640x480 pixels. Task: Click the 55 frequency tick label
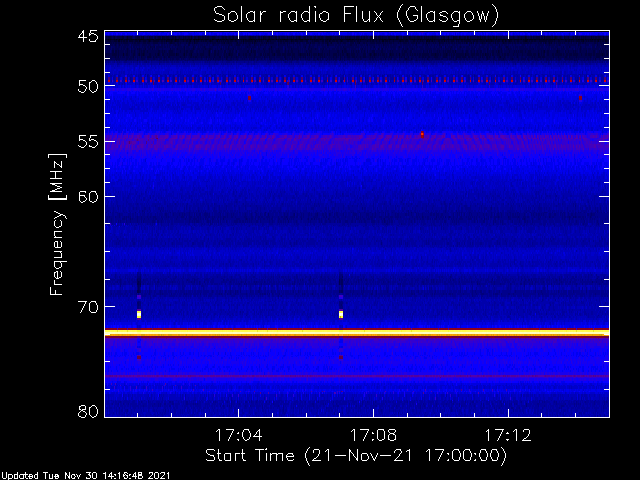[88, 142]
